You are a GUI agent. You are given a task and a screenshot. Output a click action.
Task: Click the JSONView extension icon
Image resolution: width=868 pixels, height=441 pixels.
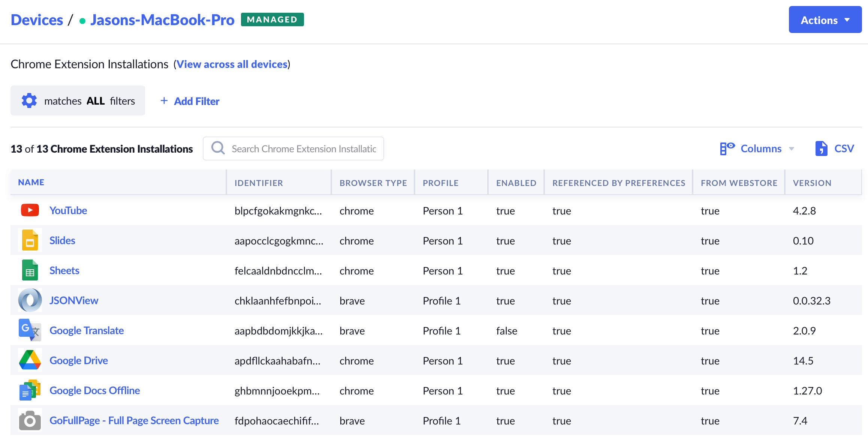pos(30,300)
